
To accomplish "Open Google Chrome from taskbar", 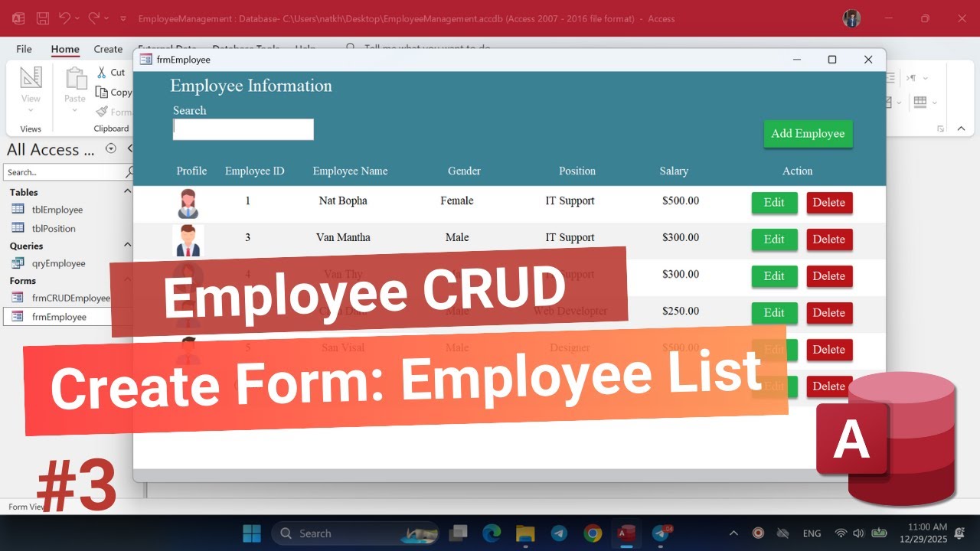I will (592, 533).
